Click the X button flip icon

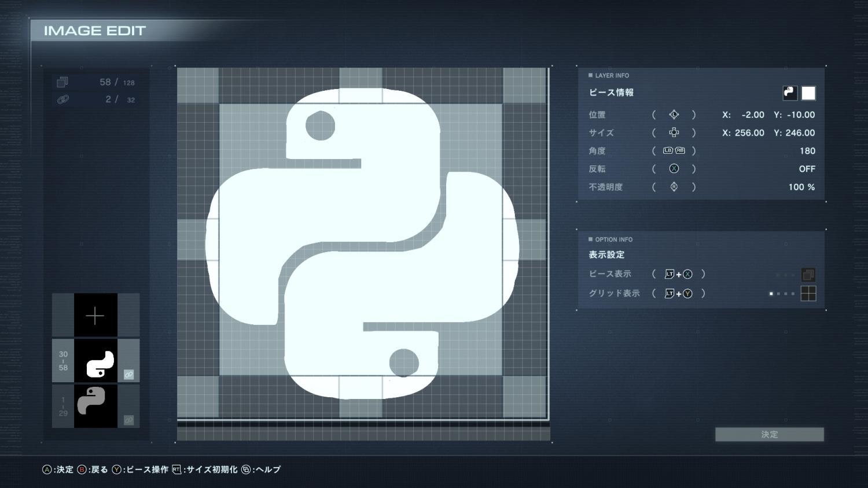674,168
